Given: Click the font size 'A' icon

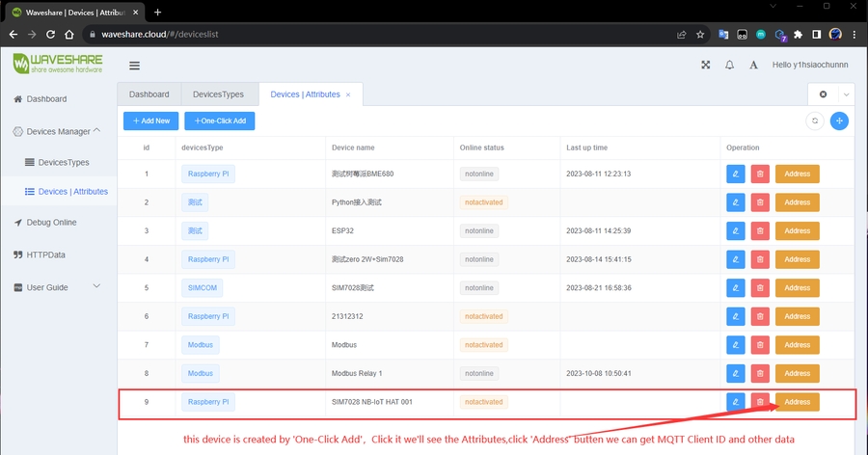Looking at the screenshot, I should (x=753, y=66).
